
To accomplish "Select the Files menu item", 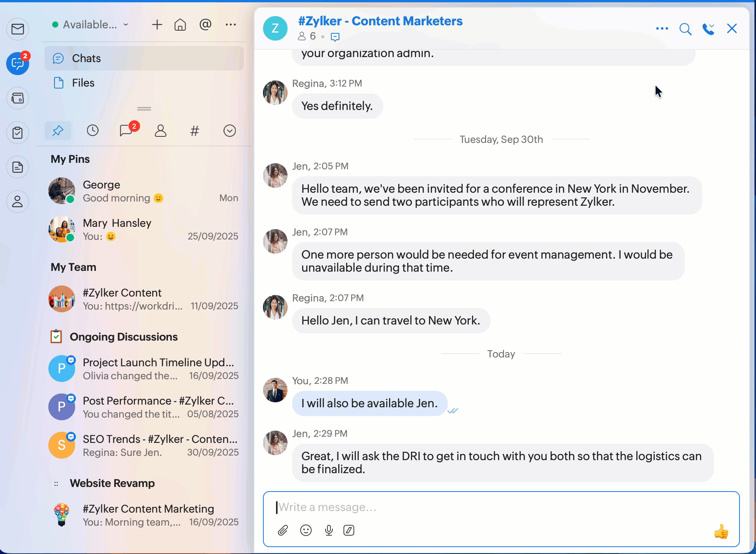I will [x=83, y=83].
